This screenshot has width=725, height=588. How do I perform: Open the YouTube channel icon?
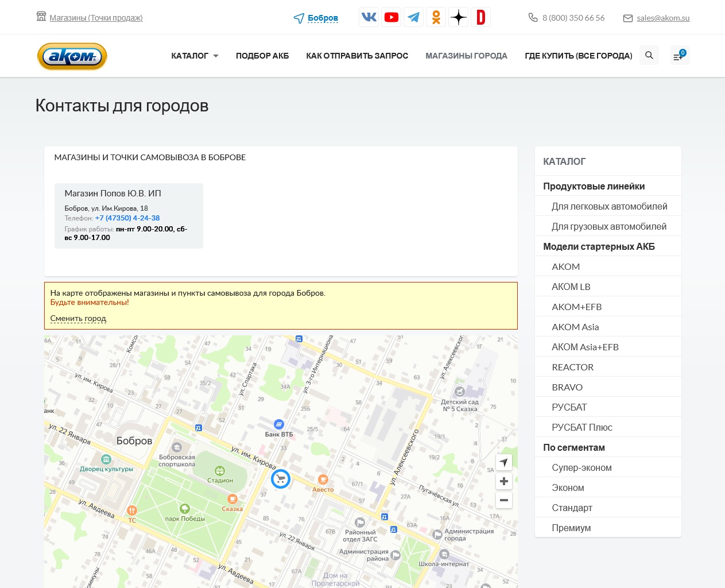click(x=391, y=17)
